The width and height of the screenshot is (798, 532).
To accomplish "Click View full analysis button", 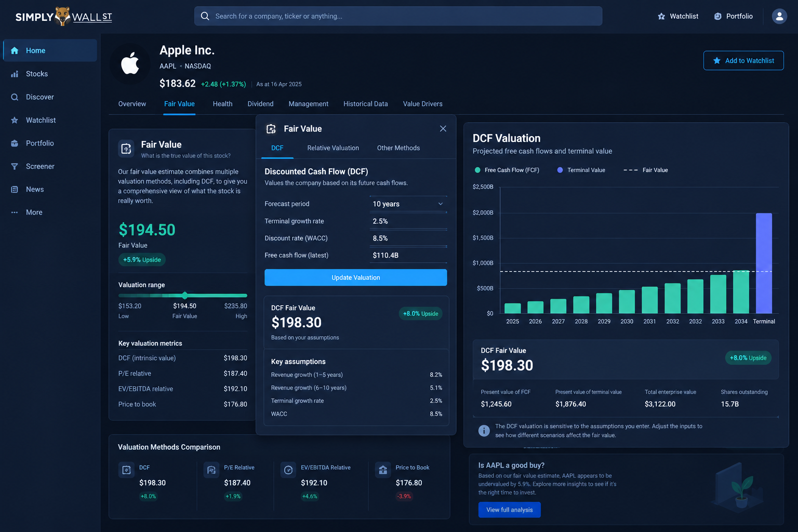I will point(510,510).
